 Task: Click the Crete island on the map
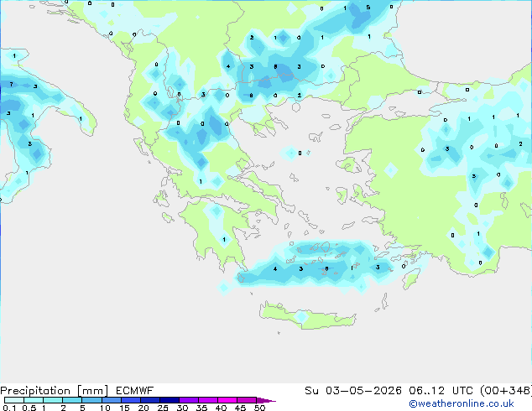point(307,316)
